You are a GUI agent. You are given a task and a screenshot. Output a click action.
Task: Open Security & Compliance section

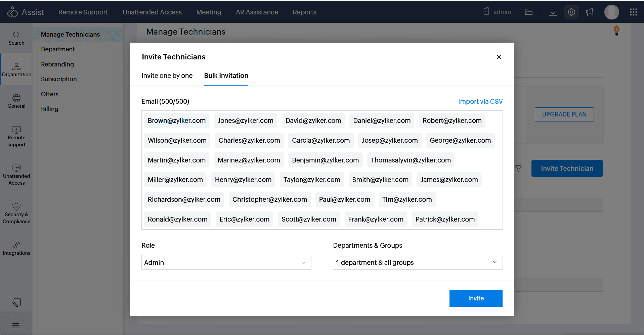pos(16,213)
